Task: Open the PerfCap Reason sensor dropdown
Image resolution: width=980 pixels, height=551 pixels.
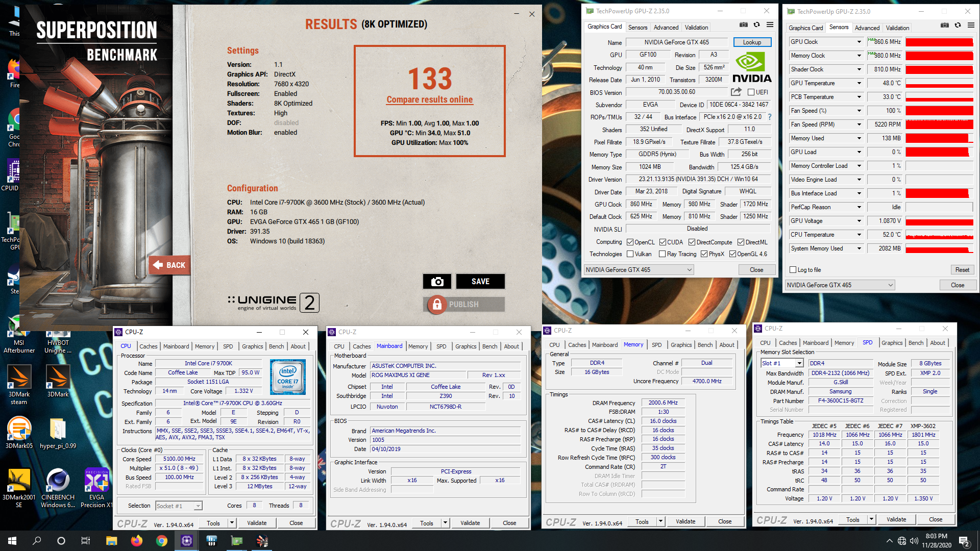Action: [x=859, y=207]
